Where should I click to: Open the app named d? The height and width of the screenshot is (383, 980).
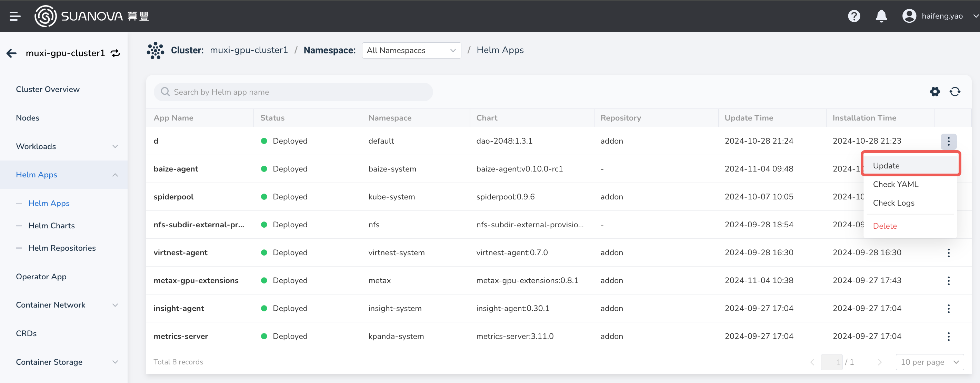[156, 141]
